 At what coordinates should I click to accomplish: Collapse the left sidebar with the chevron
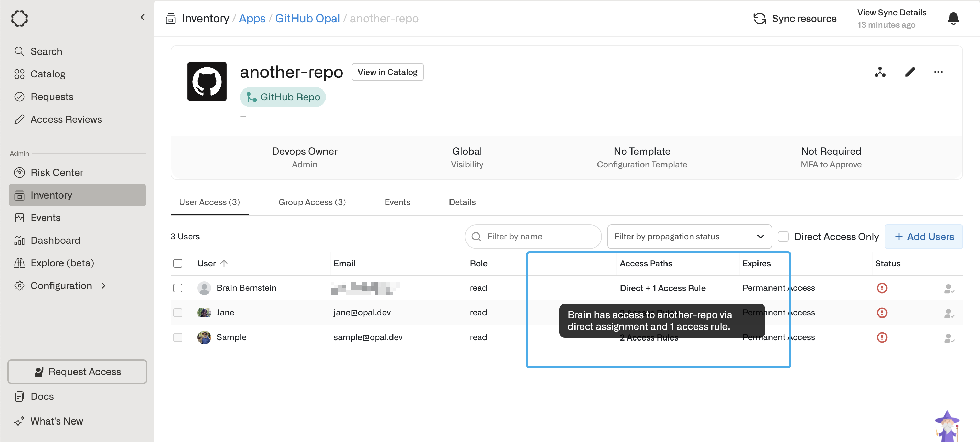[143, 17]
